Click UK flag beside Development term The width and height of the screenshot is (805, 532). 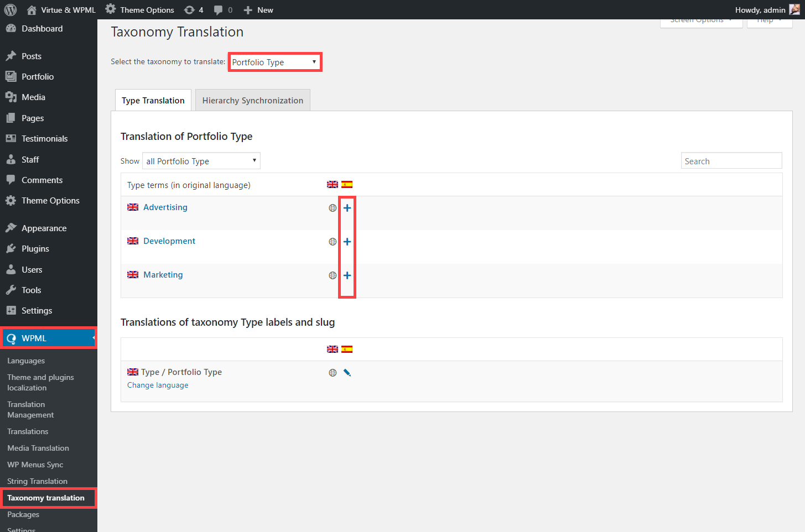click(x=133, y=241)
